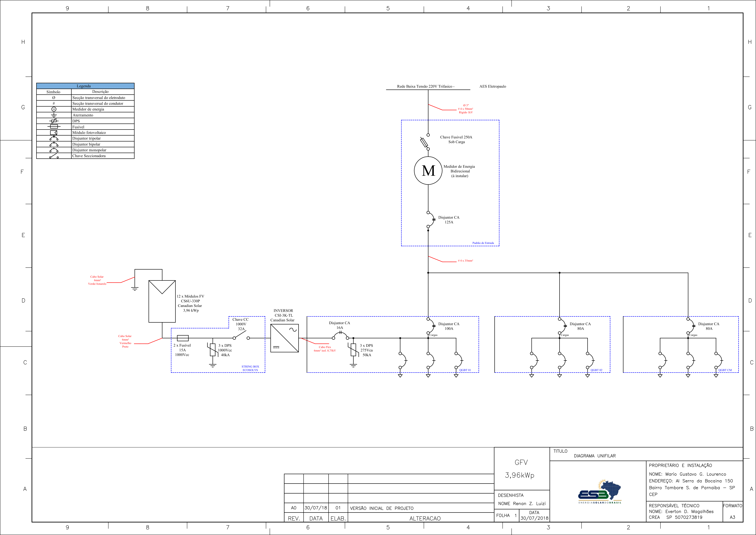
Task: Select the photovoltaic module panel symbol
Action: pyautogui.click(x=162, y=301)
